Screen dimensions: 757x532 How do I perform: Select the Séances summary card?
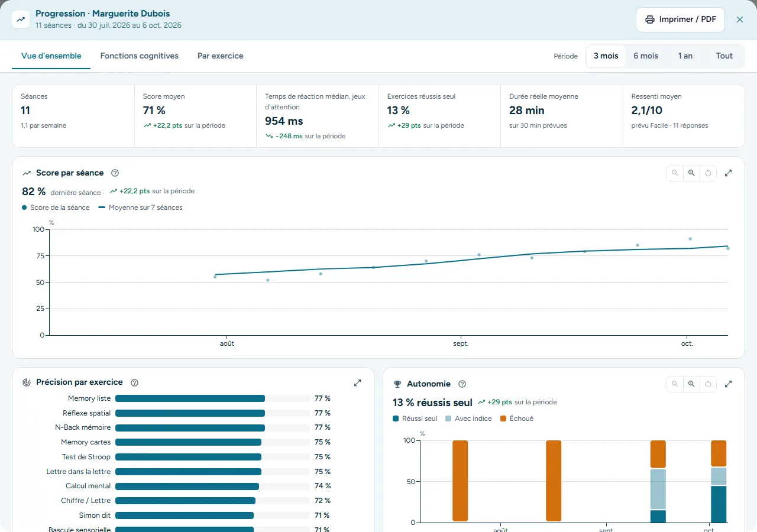[x=73, y=116]
